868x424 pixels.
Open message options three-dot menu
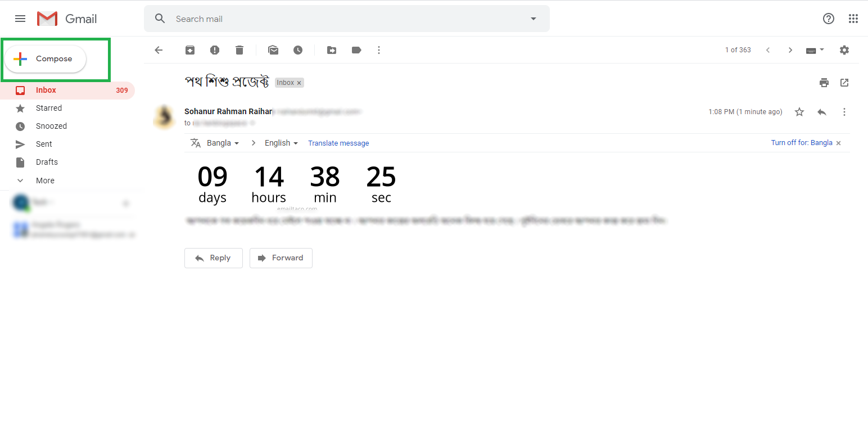(x=844, y=112)
